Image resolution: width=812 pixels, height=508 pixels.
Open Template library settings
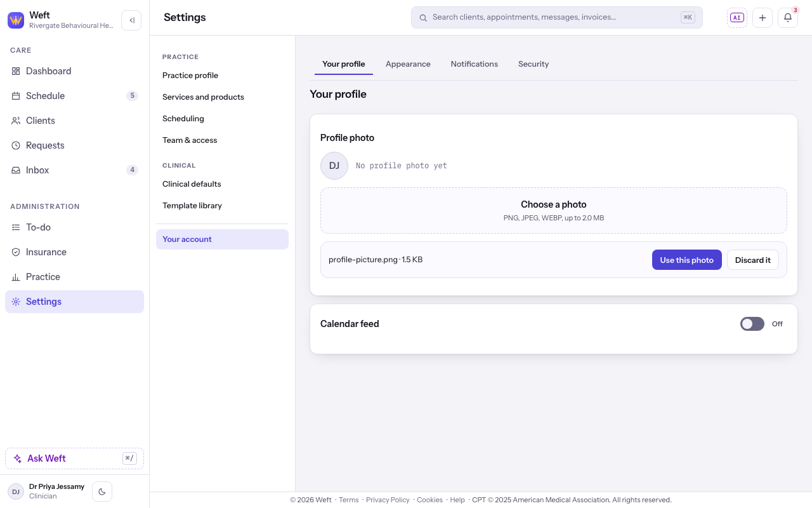coord(222,206)
